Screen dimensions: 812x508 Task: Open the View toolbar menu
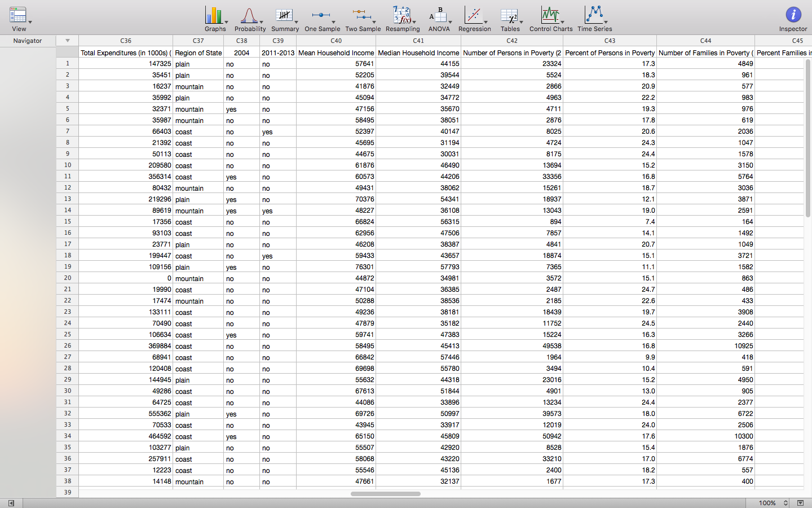pos(19,19)
